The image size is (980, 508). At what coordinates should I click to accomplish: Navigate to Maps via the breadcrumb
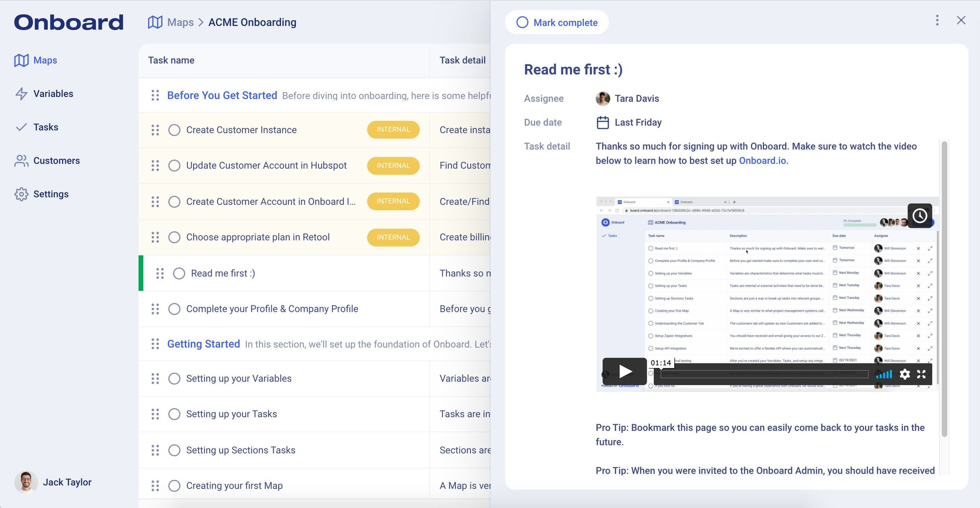[180, 22]
